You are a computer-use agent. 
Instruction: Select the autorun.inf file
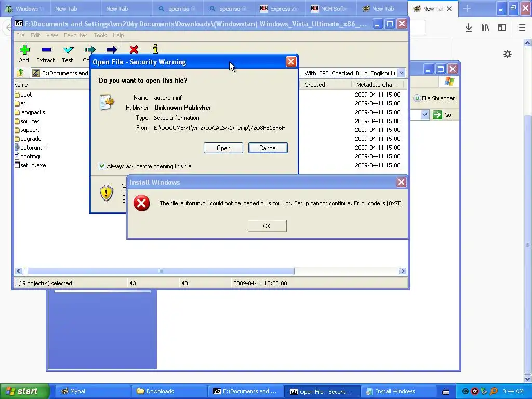tap(32, 147)
